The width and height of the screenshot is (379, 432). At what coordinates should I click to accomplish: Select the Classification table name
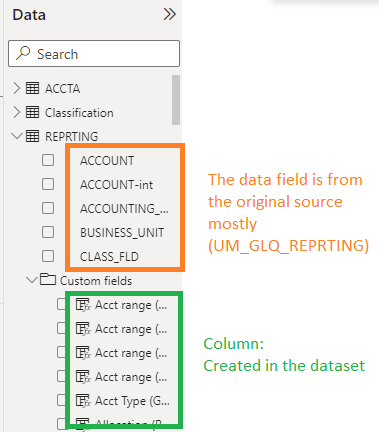click(79, 113)
